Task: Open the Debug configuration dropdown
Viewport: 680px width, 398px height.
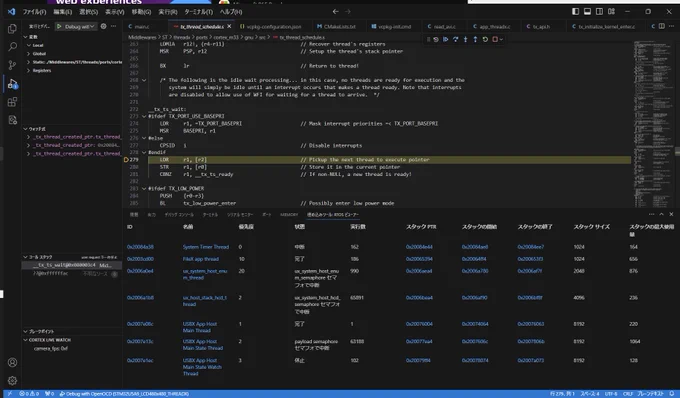Action: (79, 26)
